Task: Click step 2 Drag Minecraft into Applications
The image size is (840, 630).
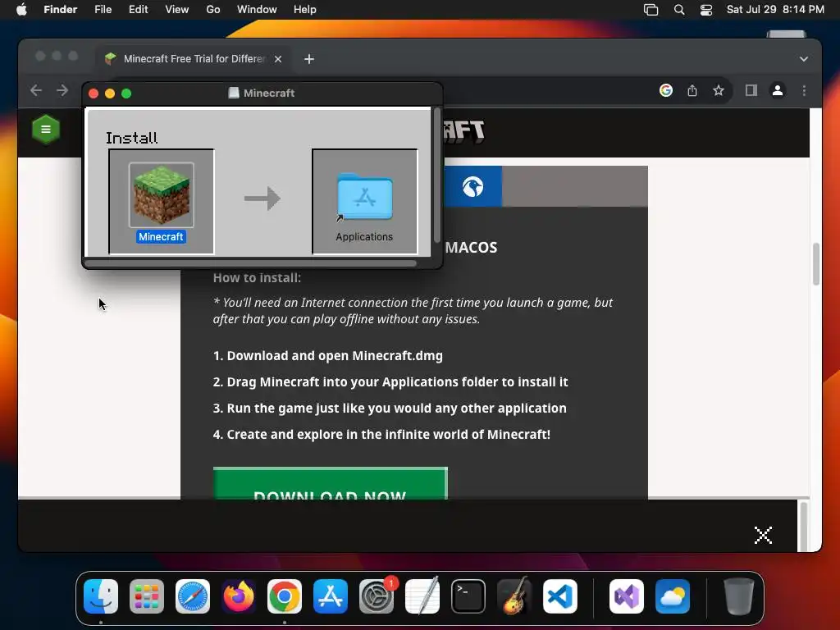Action: coord(390,382)
